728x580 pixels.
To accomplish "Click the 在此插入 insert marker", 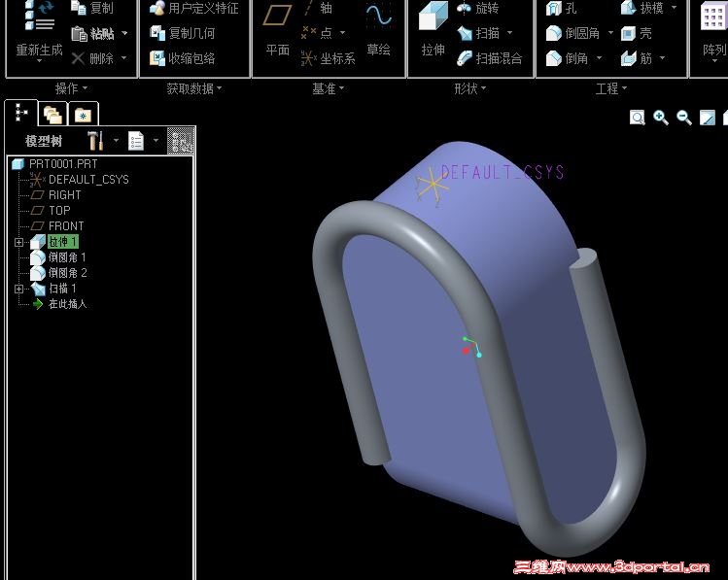I will click(59, 304).
